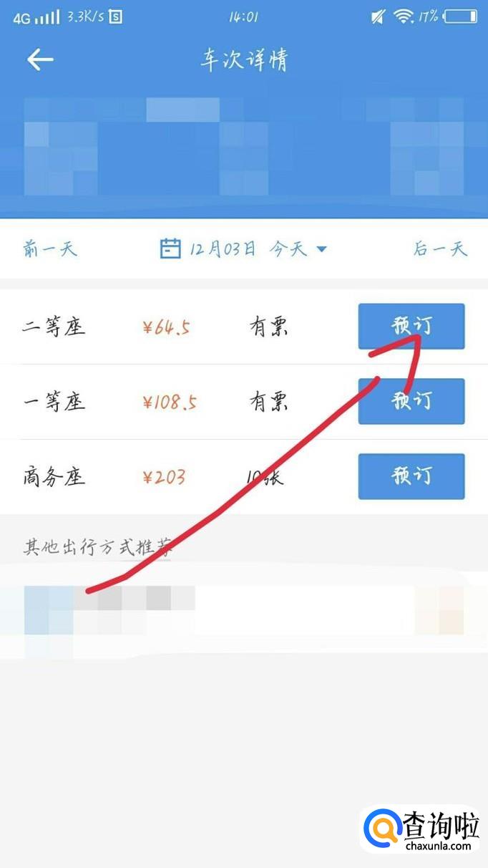Book 商务座 with 预订 button
The width and height of the screenshot is (488, 868).
[411, 476]
